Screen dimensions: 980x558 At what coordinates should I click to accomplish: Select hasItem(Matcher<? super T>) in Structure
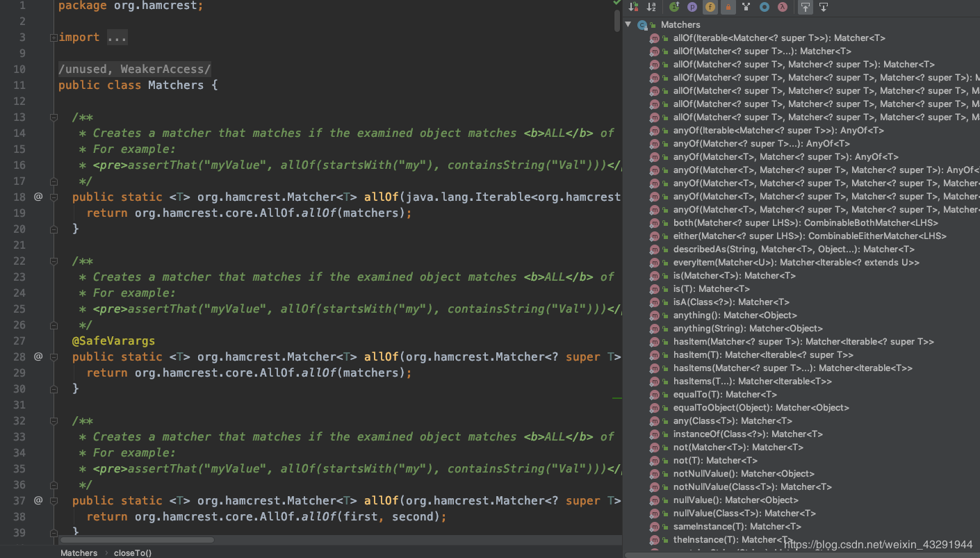pos(803,342)
